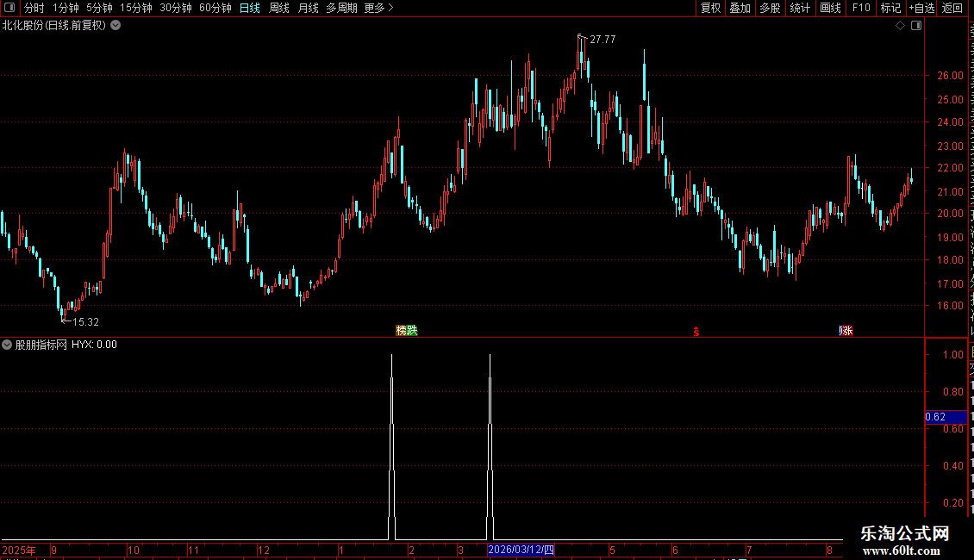Toggle right sidebar panel icon above chart

[916, 26]
